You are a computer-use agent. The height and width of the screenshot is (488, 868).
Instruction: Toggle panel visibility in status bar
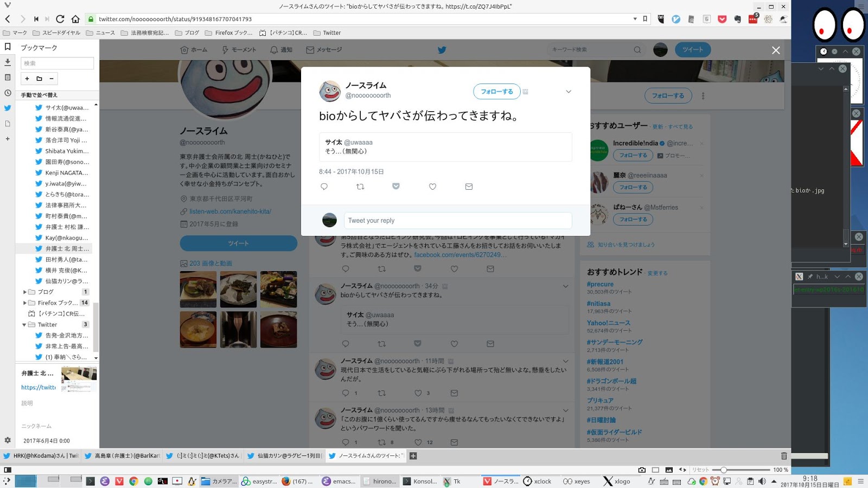[8, 470]
